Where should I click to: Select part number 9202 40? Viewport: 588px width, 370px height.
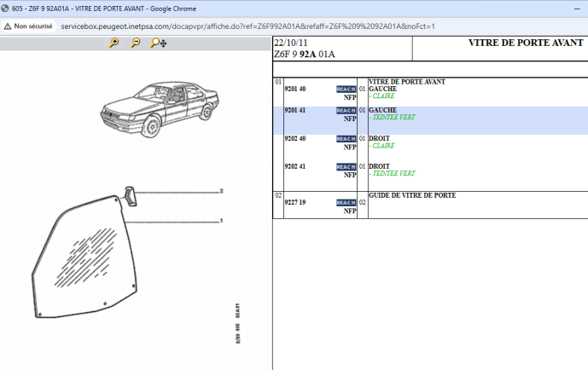[295, 139]
